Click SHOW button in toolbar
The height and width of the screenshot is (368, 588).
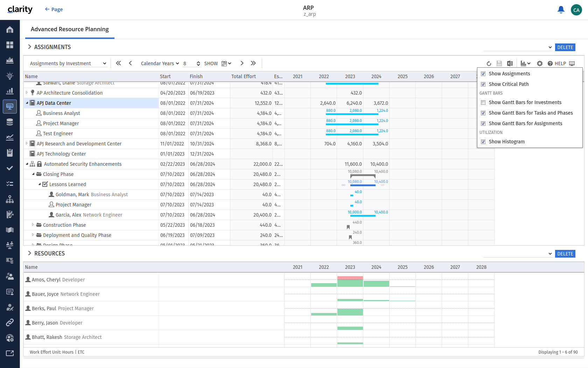pos(211,63)
